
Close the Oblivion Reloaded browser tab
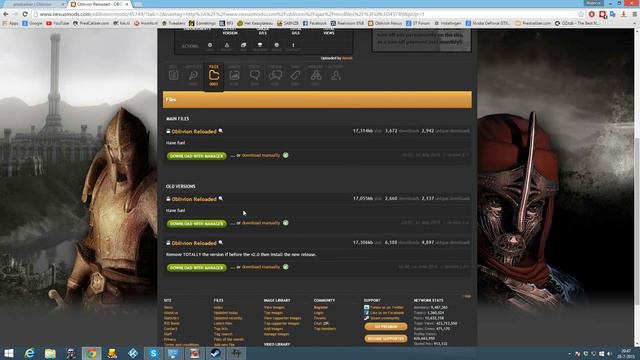tap(127, 4)
